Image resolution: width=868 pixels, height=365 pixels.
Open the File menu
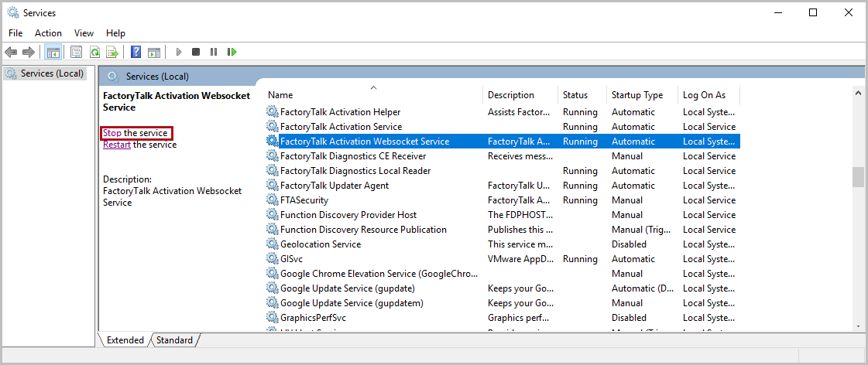(x=15, y=33)
